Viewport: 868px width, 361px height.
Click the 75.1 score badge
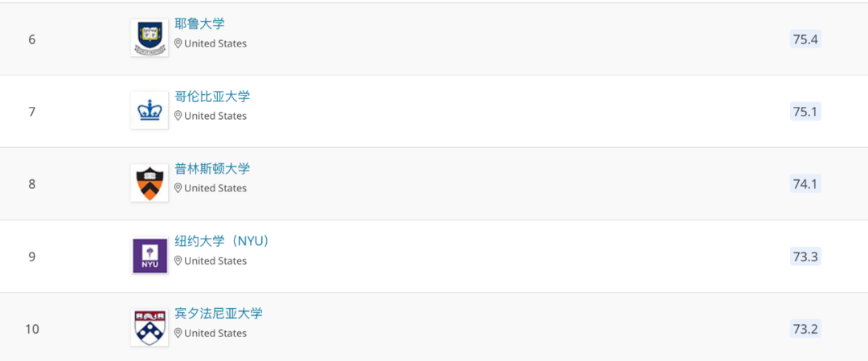pyautogui.click(x=805, y=112)
